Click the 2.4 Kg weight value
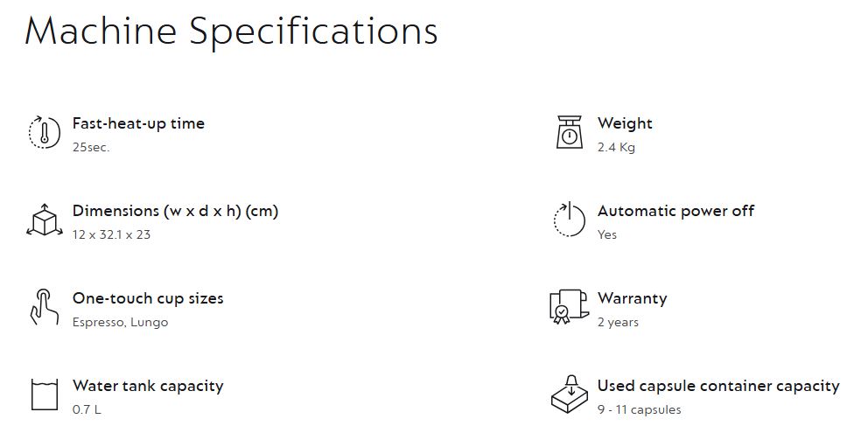Viewport: 868px width, 426px height. (616, 147)
